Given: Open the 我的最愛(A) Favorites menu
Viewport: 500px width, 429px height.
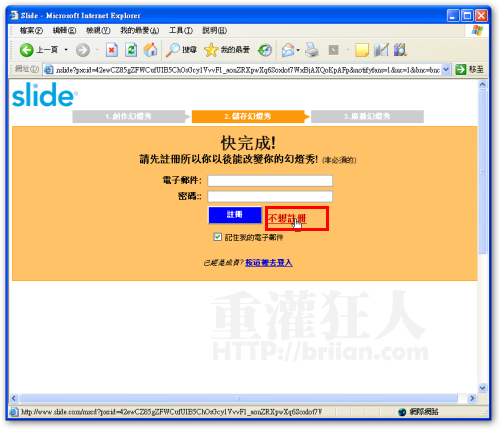Looking at the screenshot, I should click(x=140, y=31).
